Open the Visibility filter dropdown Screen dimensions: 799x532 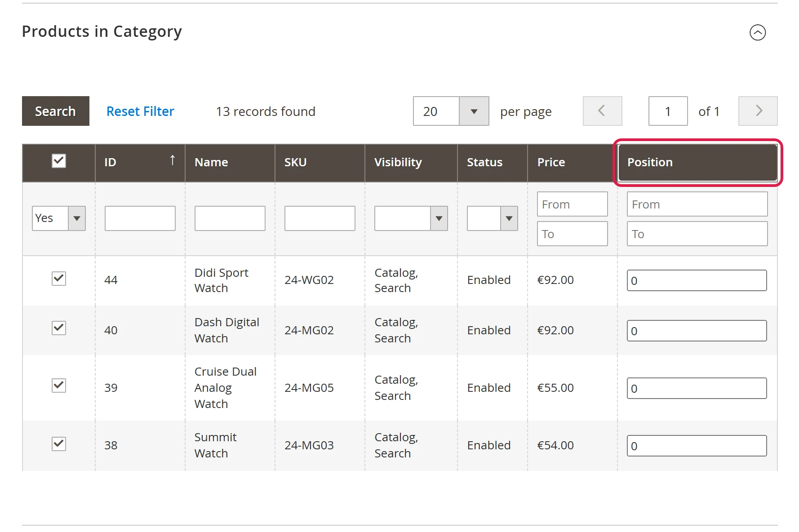(411, 218)
